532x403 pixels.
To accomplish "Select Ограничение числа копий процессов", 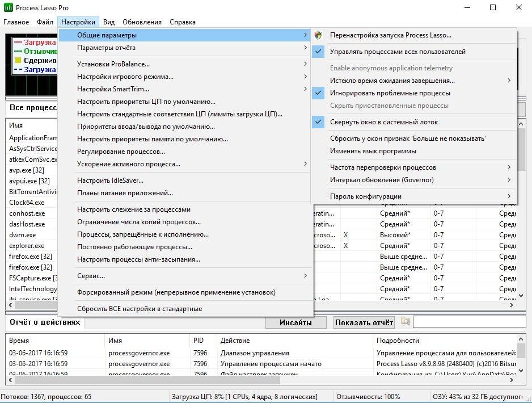I will pyautogui.click(x=185, y=222).
